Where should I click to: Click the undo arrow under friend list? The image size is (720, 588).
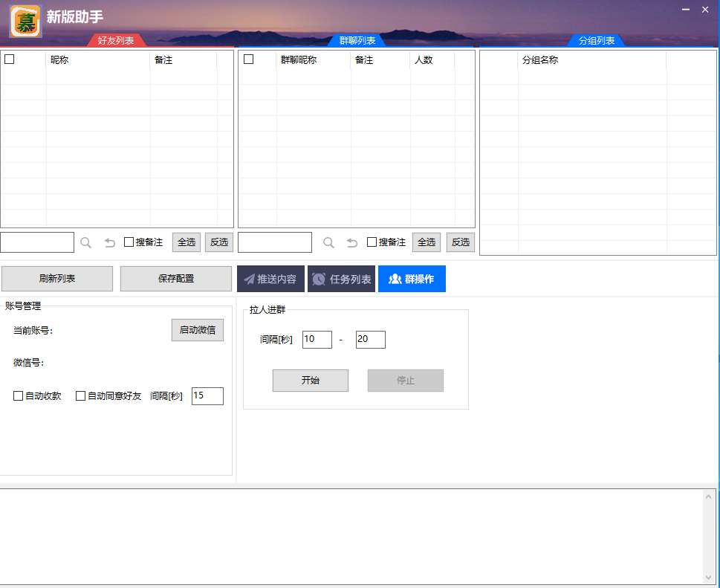[110, 242]
